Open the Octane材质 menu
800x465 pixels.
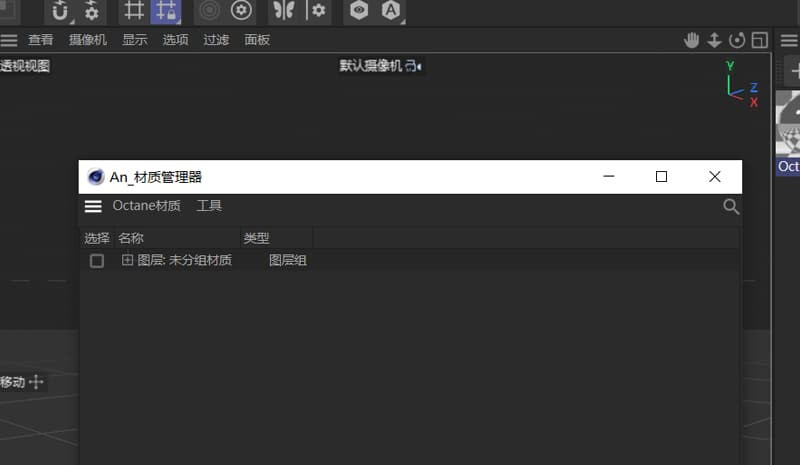tap(146, 206)
